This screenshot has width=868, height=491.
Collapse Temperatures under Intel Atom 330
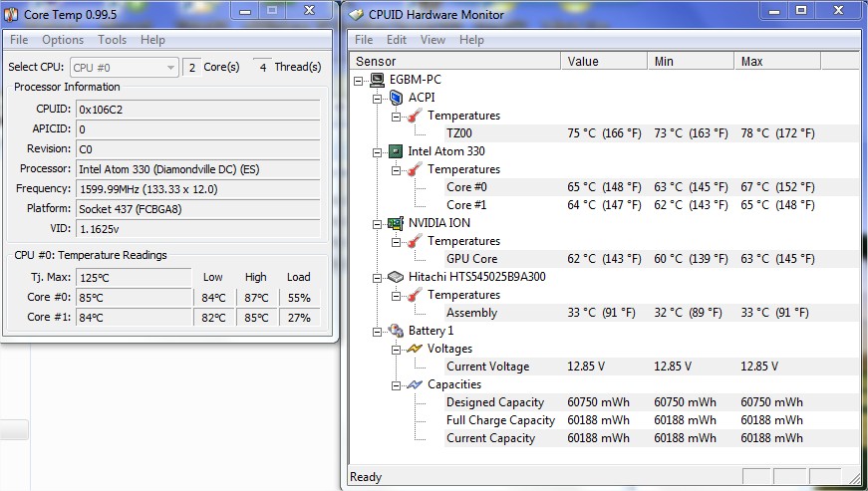click(x=397, y=170)
